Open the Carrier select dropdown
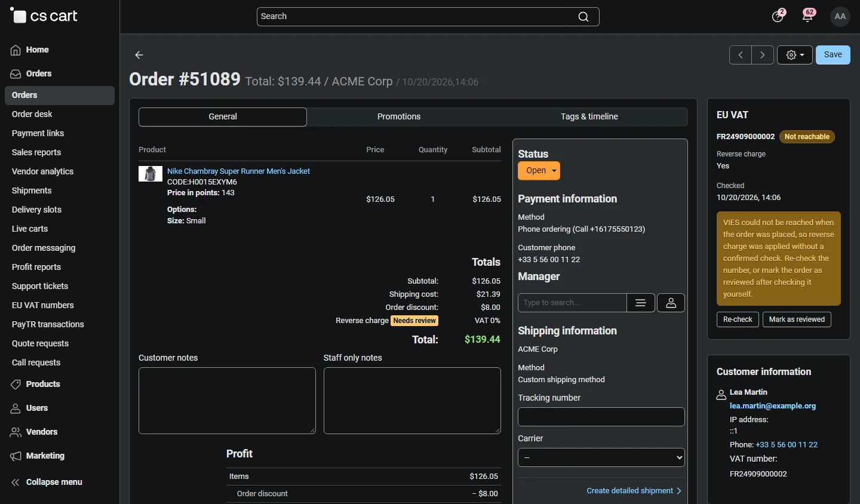The image size is (860, 504). pyautogui.click(x=601, y=457)
